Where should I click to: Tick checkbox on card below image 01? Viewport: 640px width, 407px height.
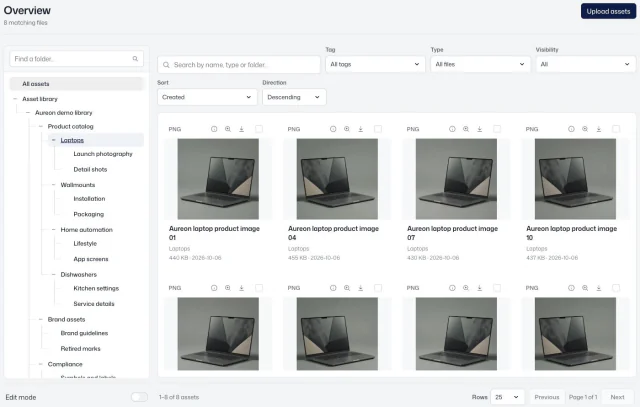point(259,288)
